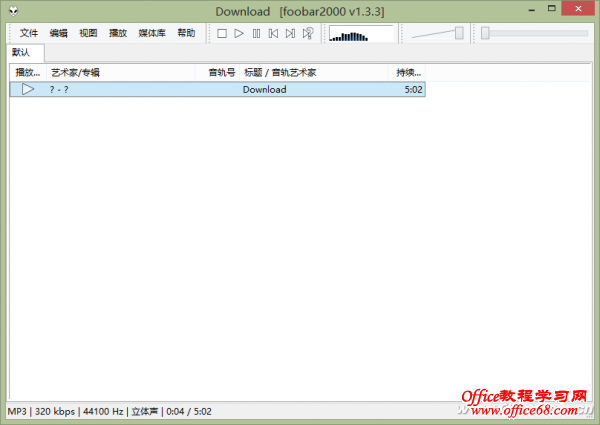Start playback with the Play button
Screen dimensions: 600x425
(239, 34)
